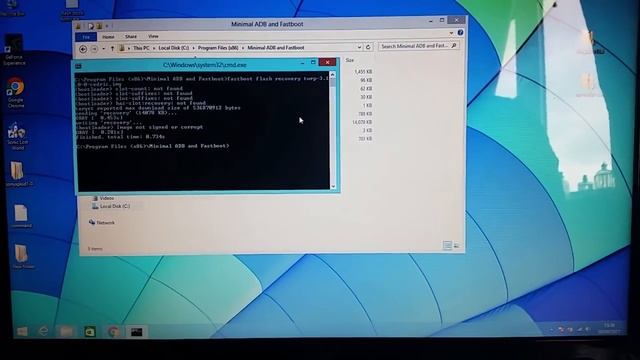Sort files by the Size column header
The width and height of the screenshot is (640, 360).
pos(350,60)
